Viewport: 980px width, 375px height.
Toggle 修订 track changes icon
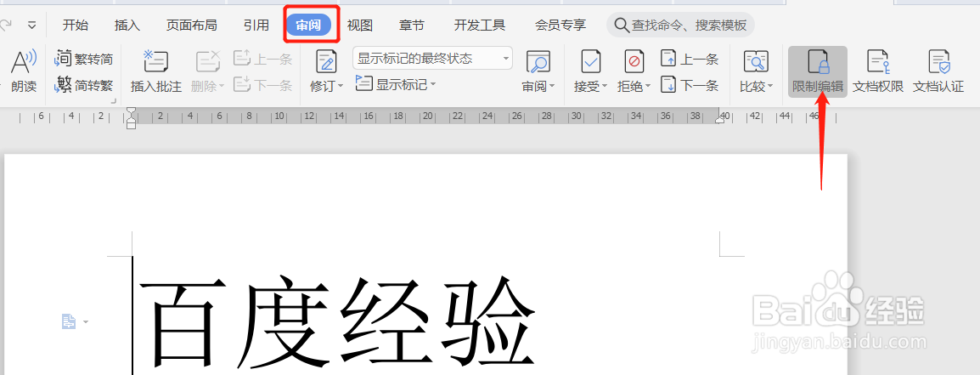click(326, 62)
